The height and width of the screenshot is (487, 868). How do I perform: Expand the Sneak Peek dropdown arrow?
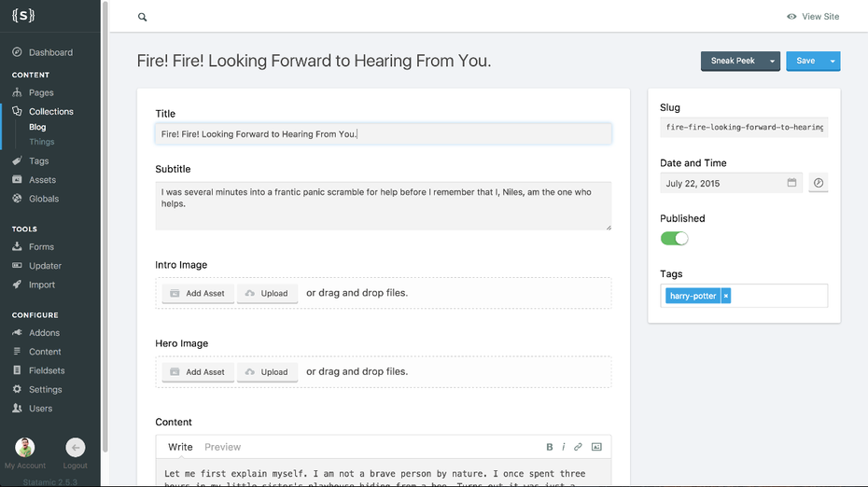click(x=772, y=62)
